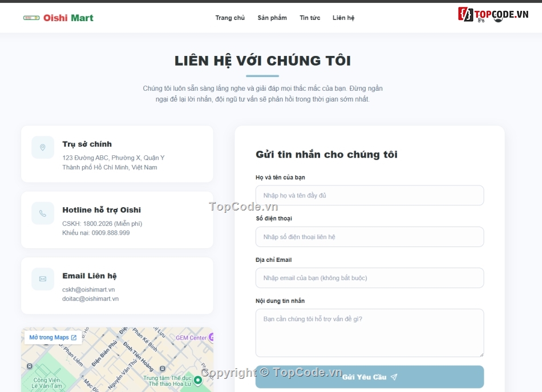Focus the Họ và tên của bạn field

click(370, 195)
